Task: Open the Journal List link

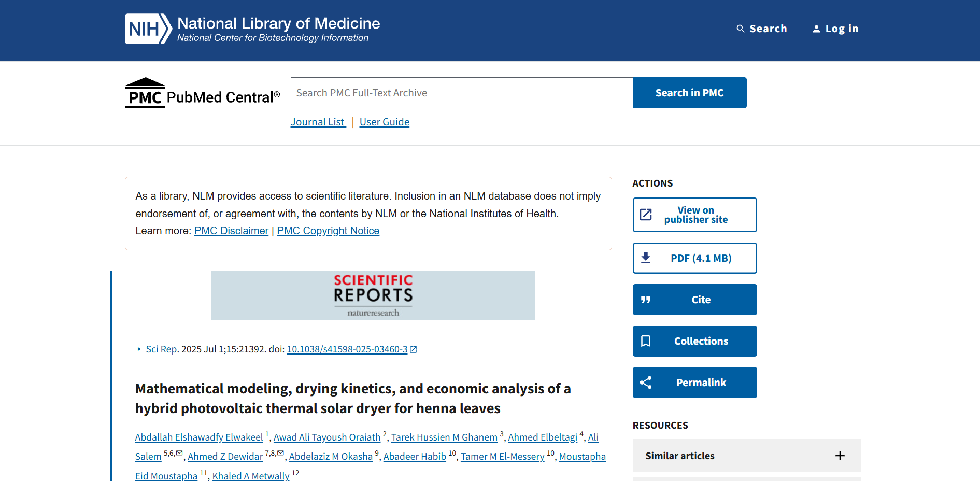Action: (318, 122)
